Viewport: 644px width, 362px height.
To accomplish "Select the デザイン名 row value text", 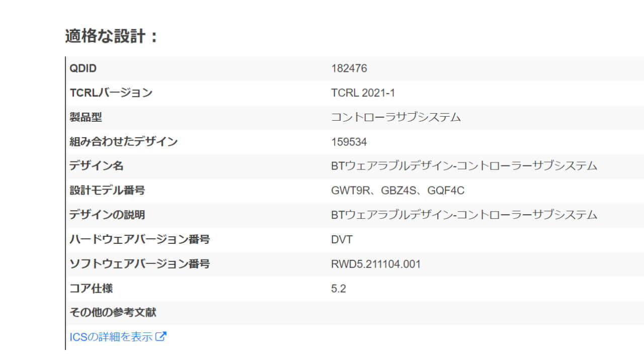I will pyautogui.click(x=464, y=166).
